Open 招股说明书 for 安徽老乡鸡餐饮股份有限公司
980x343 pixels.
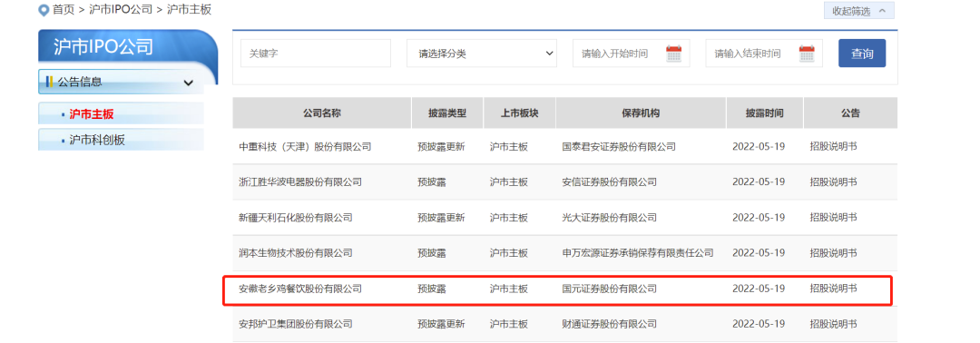[x=833, y=289]
